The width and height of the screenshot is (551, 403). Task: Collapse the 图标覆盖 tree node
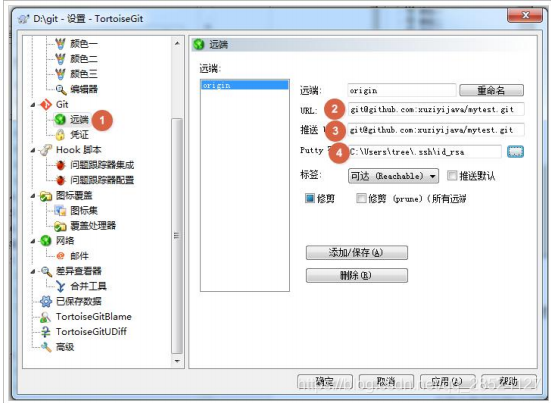tap(33, 196)
